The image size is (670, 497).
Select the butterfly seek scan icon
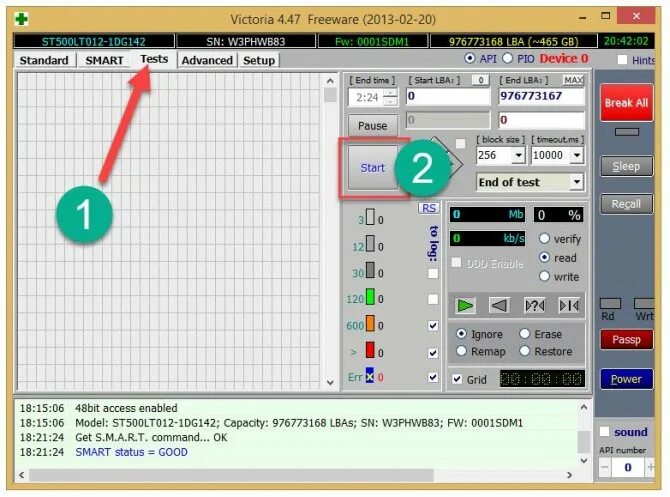coord(569,306)
